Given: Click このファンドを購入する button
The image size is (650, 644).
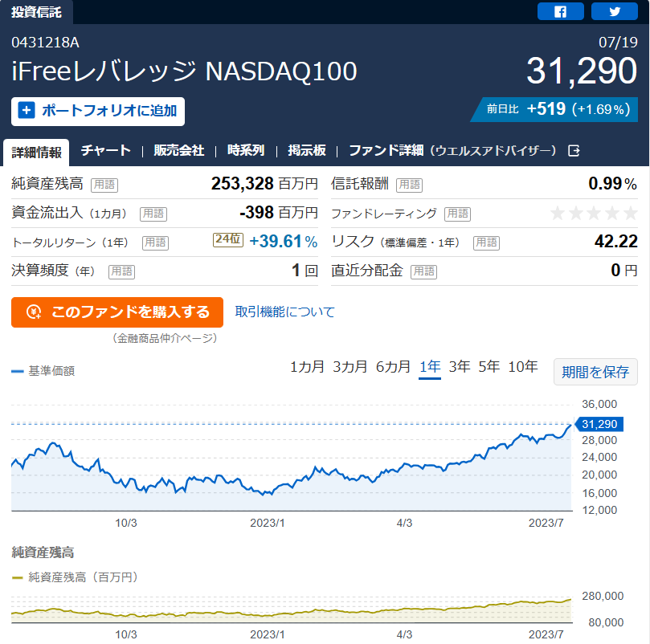Looking at the screenshot, I should (x=117, y=312).
